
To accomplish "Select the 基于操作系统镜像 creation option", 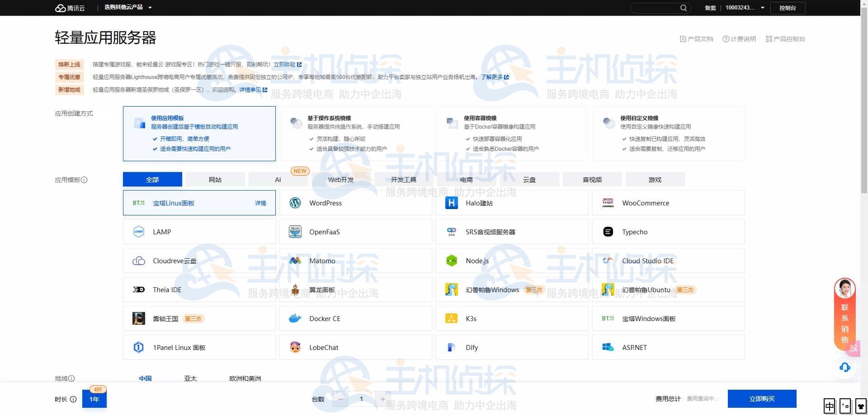I will (x=355, y=134).
